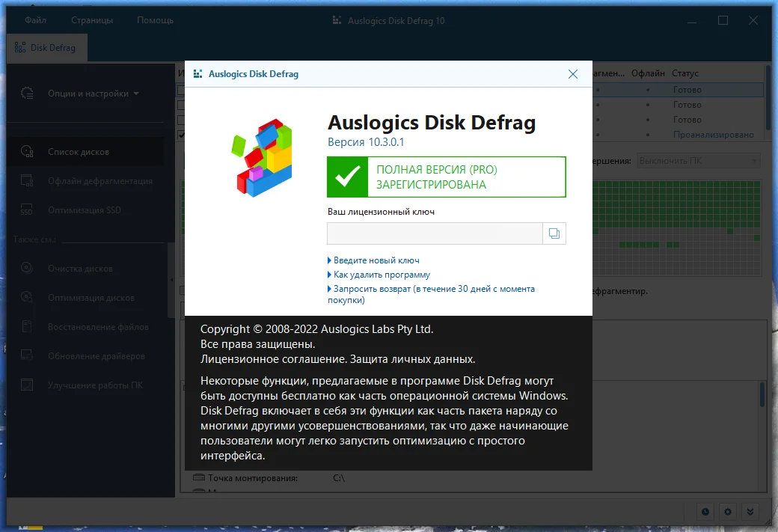
Task: Click the collapse sidebar arrow handle
Action: tap(171, 280)
